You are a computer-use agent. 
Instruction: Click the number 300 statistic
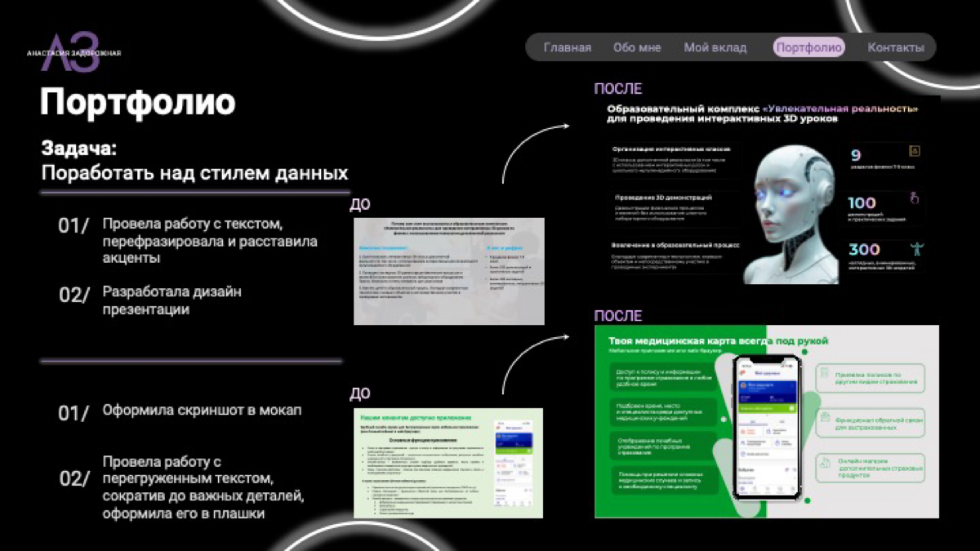(x=863, y=250)
